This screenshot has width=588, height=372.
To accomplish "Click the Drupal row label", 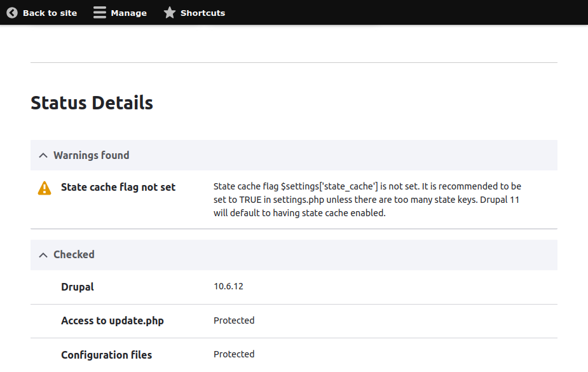I will 78,287.
